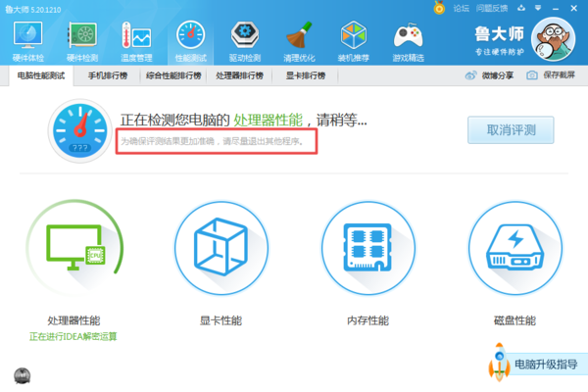This screenshot has width=588, height=392.
Task: Open 游戏精选 gamepad icon
Action: click(x=408, y=39)
